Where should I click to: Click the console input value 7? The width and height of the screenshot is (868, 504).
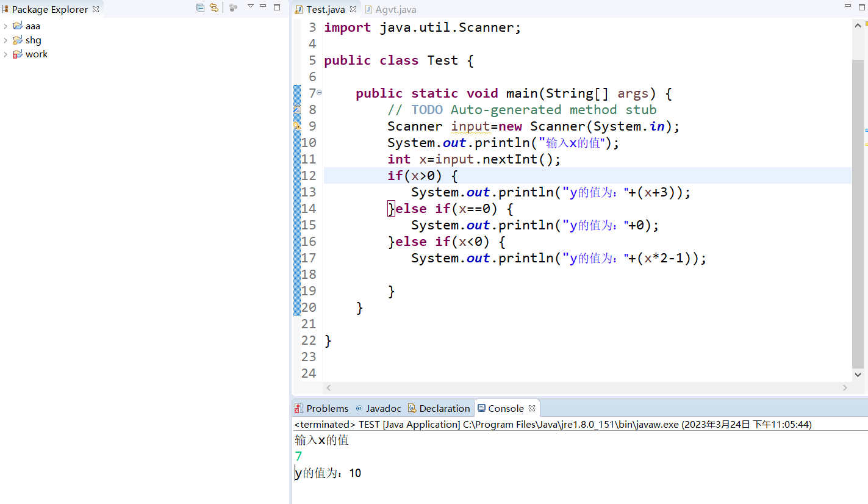click(298, 456)
